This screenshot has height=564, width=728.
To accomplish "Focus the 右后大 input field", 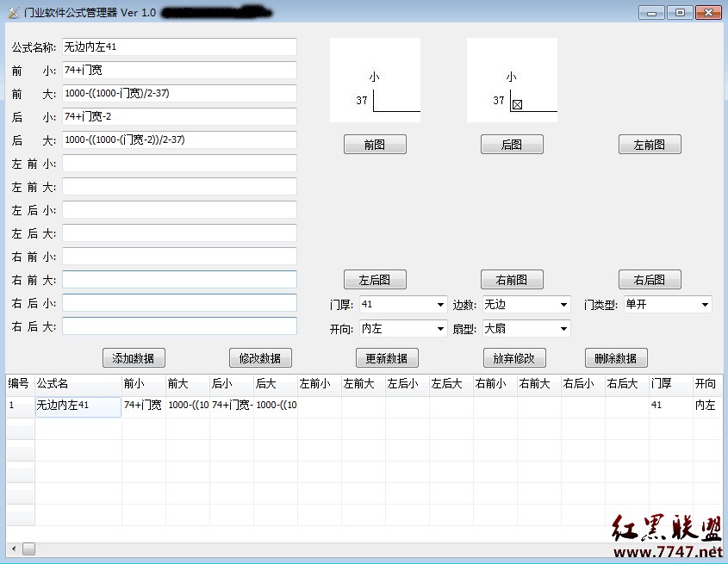I will click(x=180, y=325).
